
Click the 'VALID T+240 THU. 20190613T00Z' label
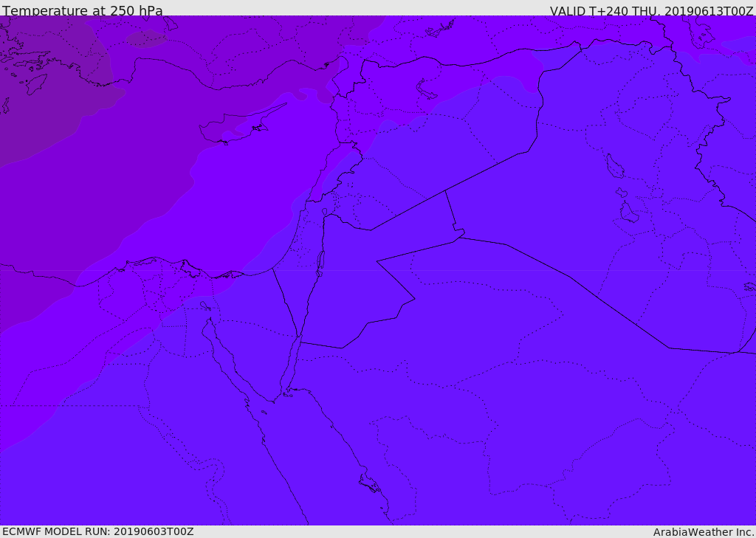click(x=651, y=11)
